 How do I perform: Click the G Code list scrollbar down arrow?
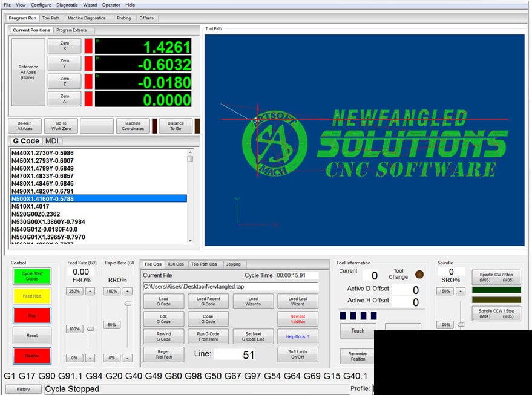pyautogui.click(x=190, y=241)
